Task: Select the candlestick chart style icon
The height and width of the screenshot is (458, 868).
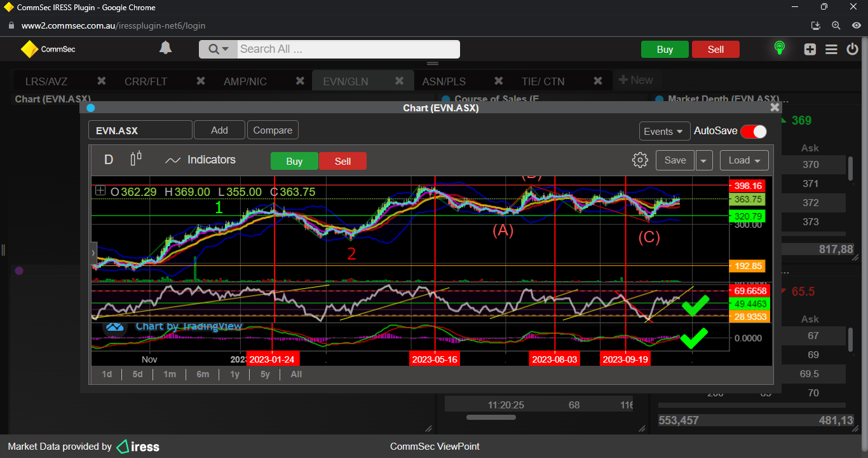Action: coord(135,160)
